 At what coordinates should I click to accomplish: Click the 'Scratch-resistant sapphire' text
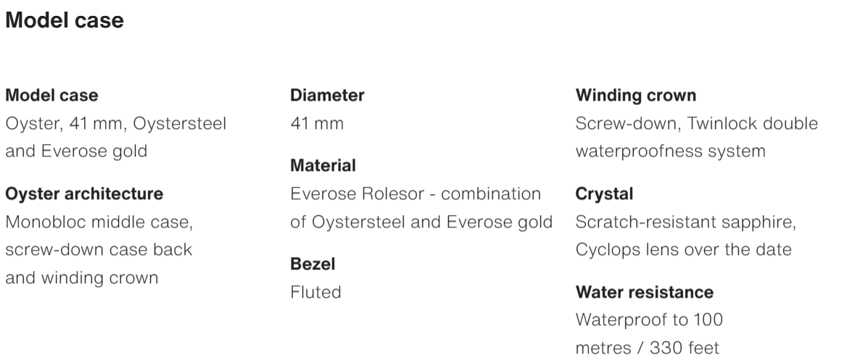tap(685, 222)
